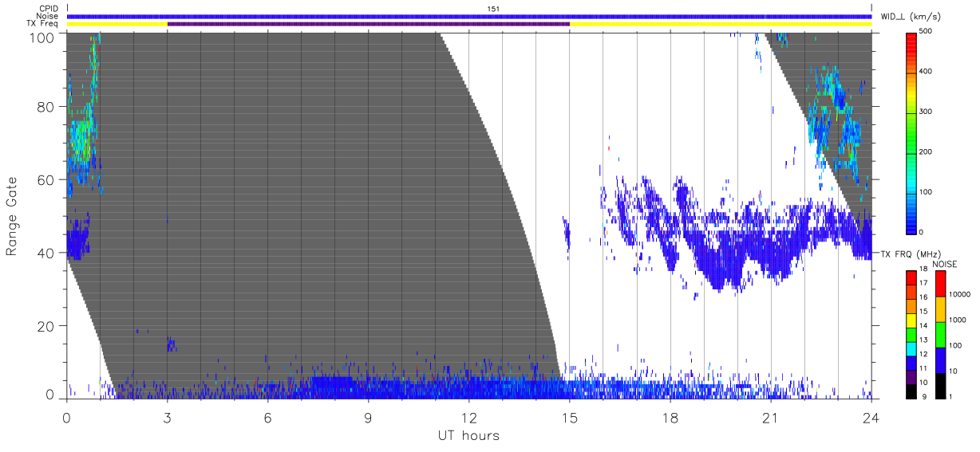Pick the 6 tick on UT hours axis
Viewport: 980px width, 452px height.
point(267,418)
